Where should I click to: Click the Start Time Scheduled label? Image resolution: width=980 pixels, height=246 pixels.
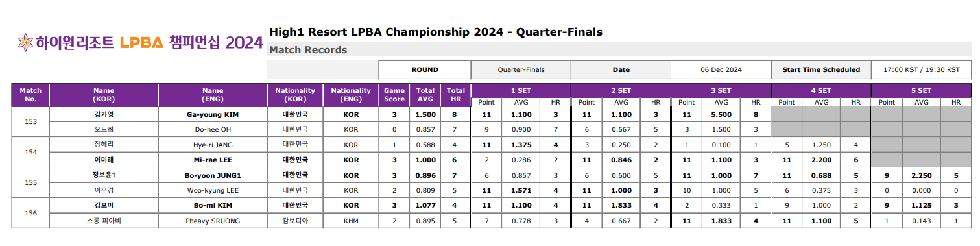coord(821,69)
